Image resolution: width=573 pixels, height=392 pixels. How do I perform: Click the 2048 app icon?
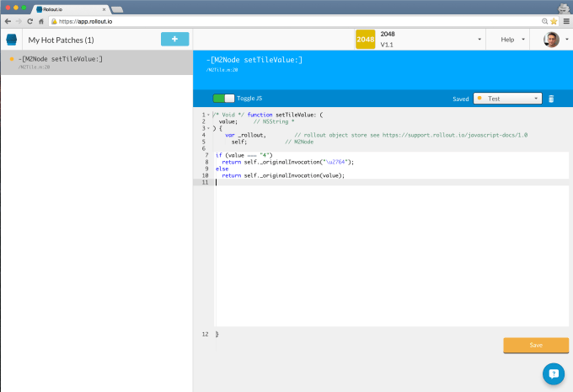(365, 39)
